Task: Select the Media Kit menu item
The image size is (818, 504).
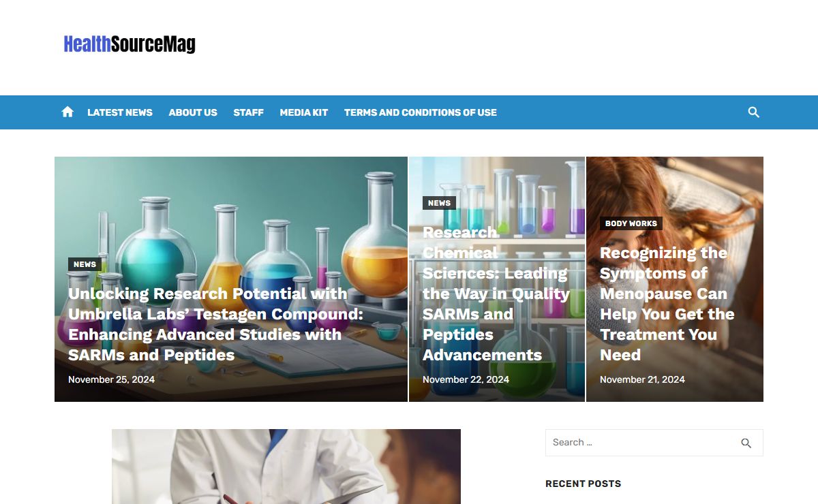Action: (x=304, y=112)
